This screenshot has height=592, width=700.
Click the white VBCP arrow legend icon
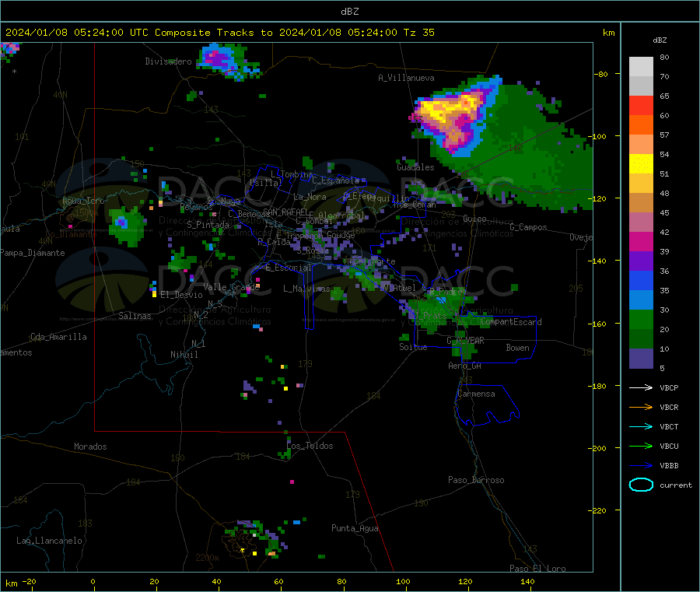[x=641, y=387]
